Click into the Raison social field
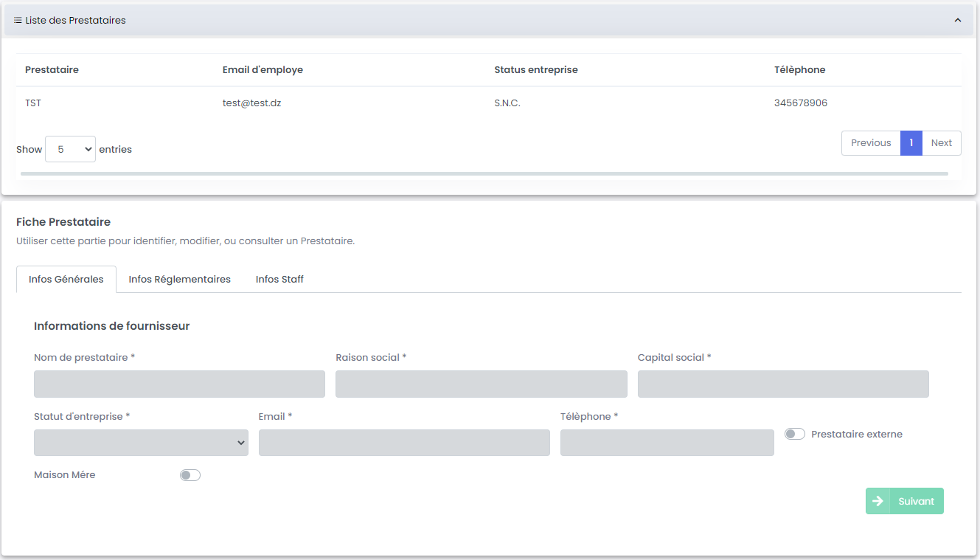The width and height of the screenshot is (980, 560). click(481, 384)
